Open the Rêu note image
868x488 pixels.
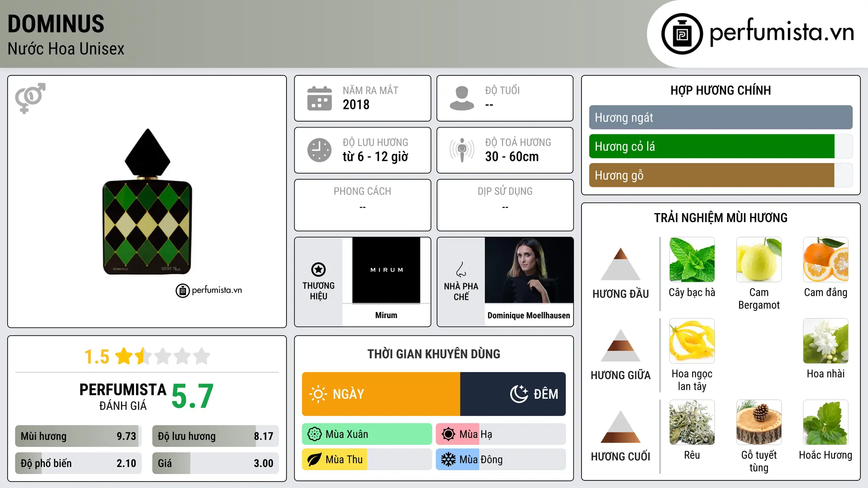(x=692, y=422)
